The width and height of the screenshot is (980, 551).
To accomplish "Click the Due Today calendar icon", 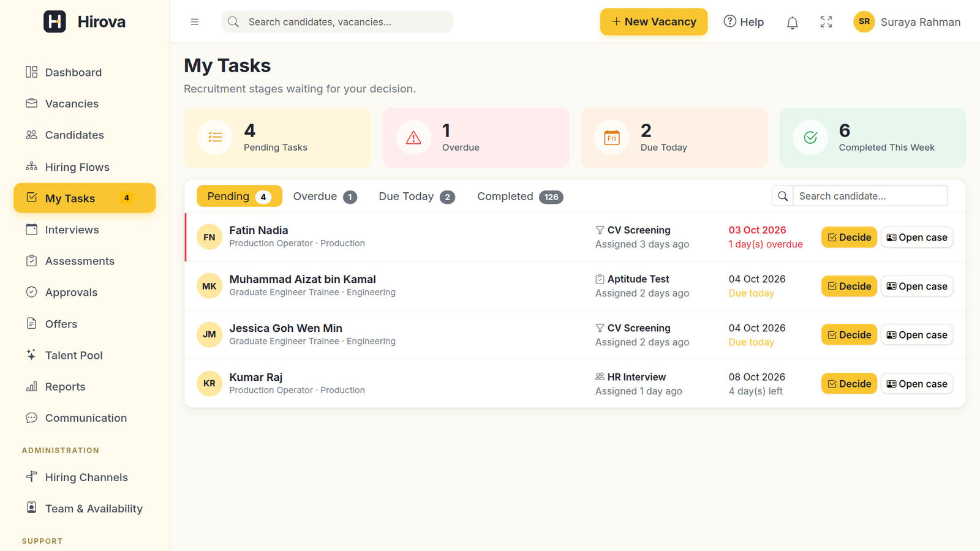I will (612, 137).
